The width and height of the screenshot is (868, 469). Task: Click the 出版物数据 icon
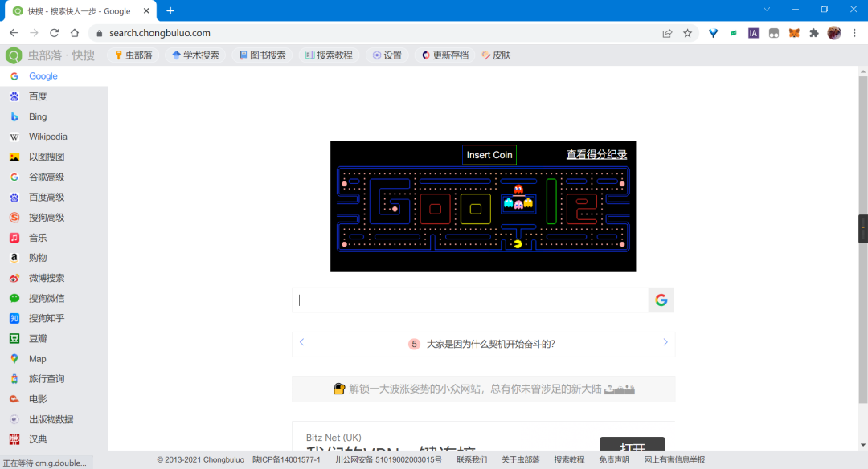[14, 419]
